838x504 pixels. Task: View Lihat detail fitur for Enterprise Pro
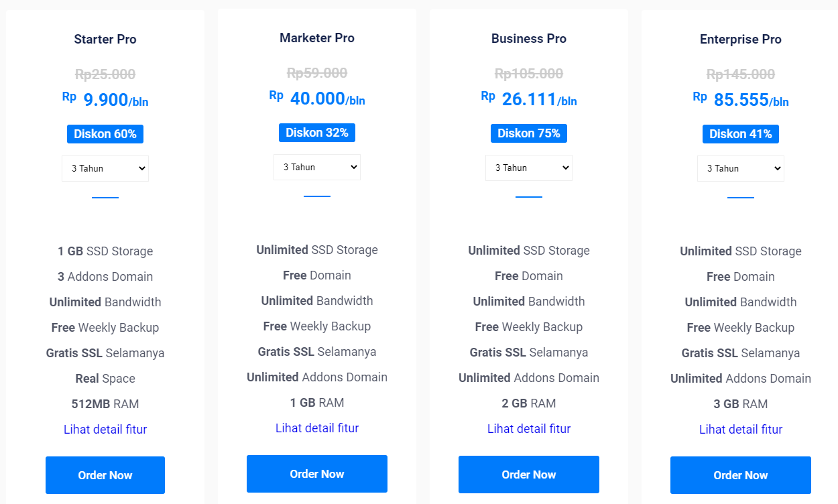741,430
